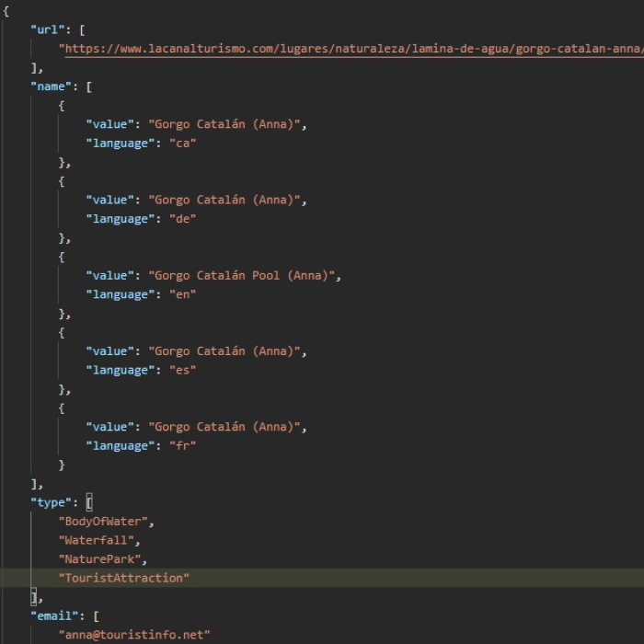Click the "NaturePark" type entry

pos(99,559)
